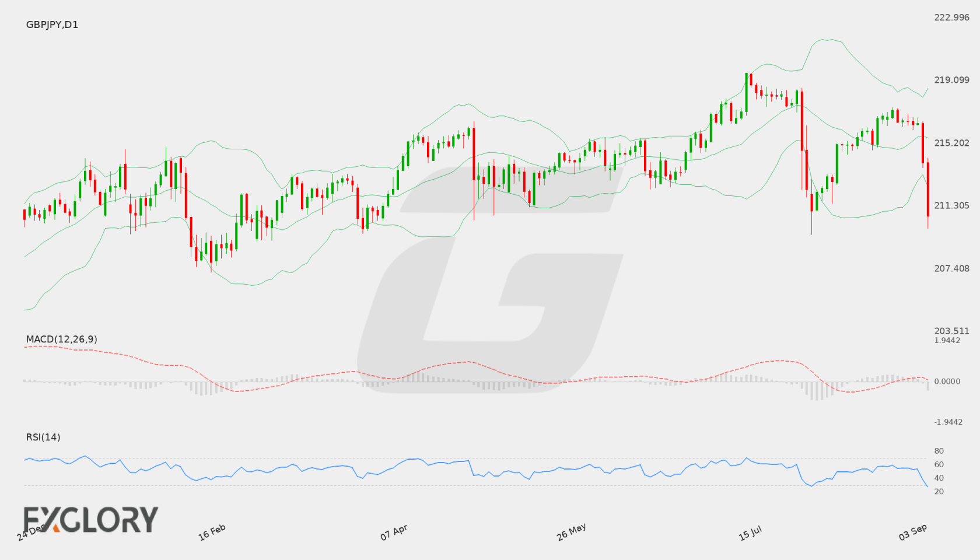980x560 pixels.
Task: Click the RSI 80 level label
Action: 939,451
